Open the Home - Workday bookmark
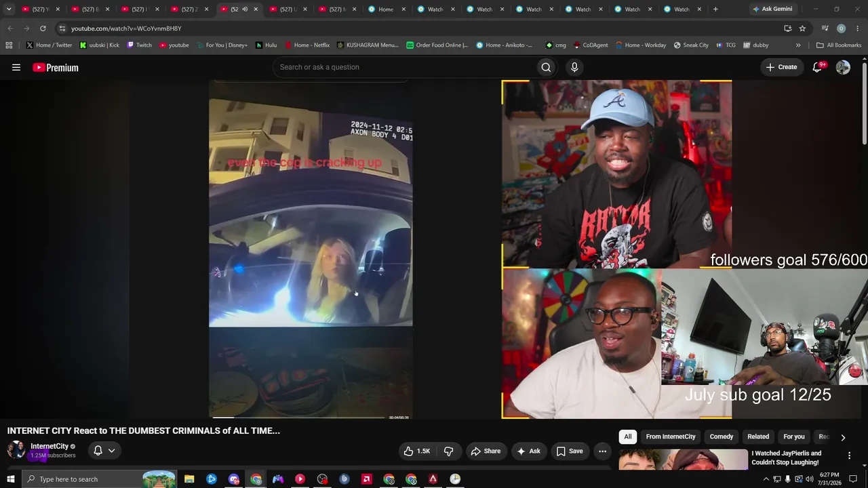 pyautogui.click(x=641, y=45)
